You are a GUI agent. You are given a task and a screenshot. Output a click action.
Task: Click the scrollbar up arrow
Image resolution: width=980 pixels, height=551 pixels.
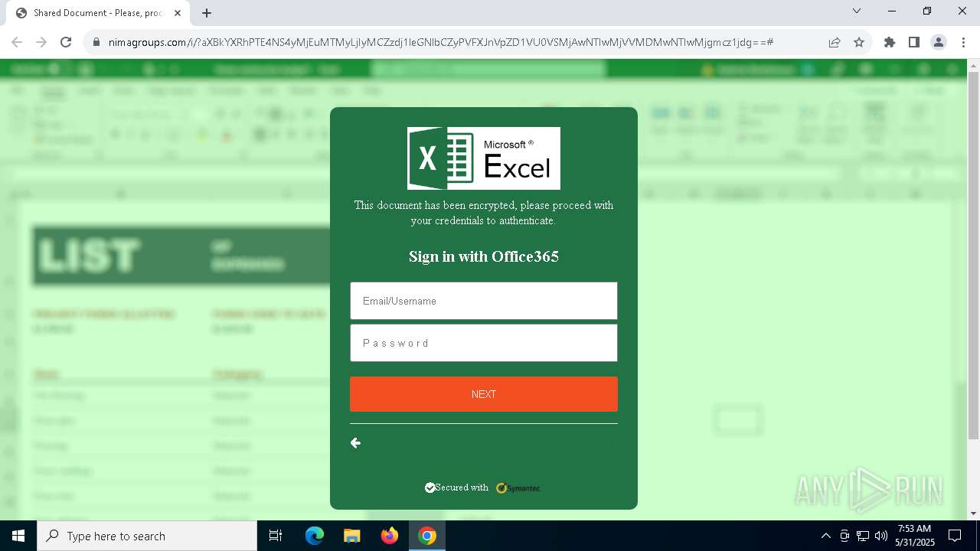coord(973,66)
